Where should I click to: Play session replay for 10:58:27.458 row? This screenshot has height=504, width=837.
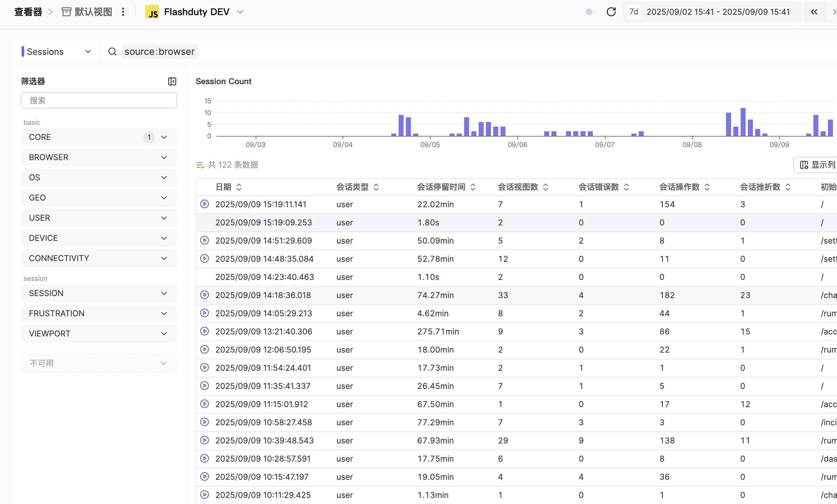click(x=205, y=422)
